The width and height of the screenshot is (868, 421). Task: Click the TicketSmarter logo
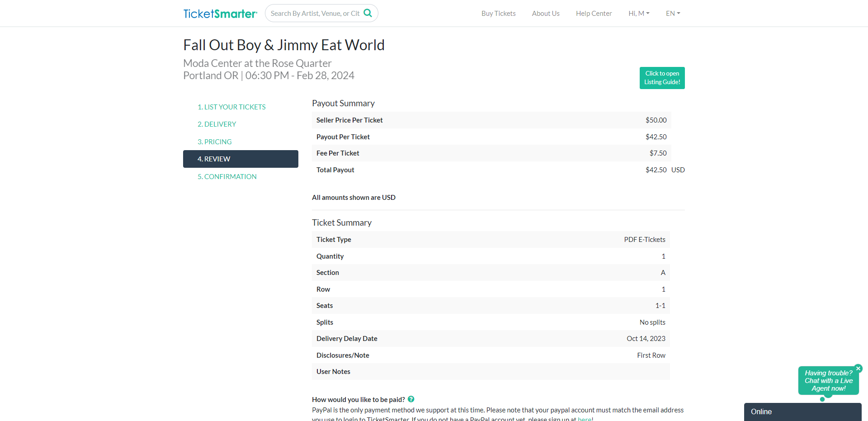click(x=220, y=14)
